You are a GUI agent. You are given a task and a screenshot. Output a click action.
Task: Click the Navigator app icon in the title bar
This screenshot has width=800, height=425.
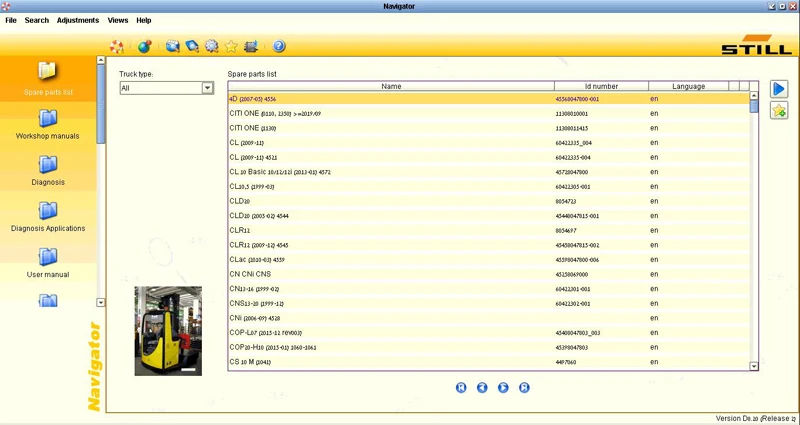click(6, 6)
